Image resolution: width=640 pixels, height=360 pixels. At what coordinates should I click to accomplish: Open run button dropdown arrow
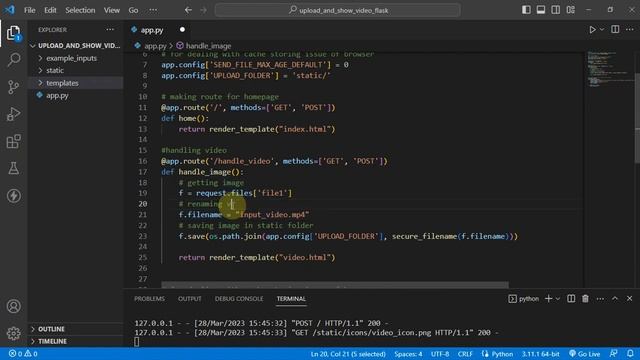[x=602, y=29]
